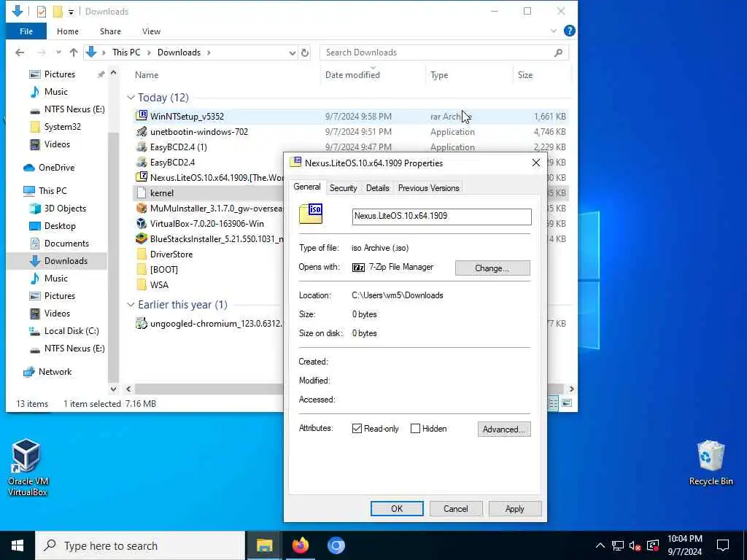Screen dimensions: 747x560
Task: Select the ungoogled-chromium installer icon
Action: (x=142, y=323)
